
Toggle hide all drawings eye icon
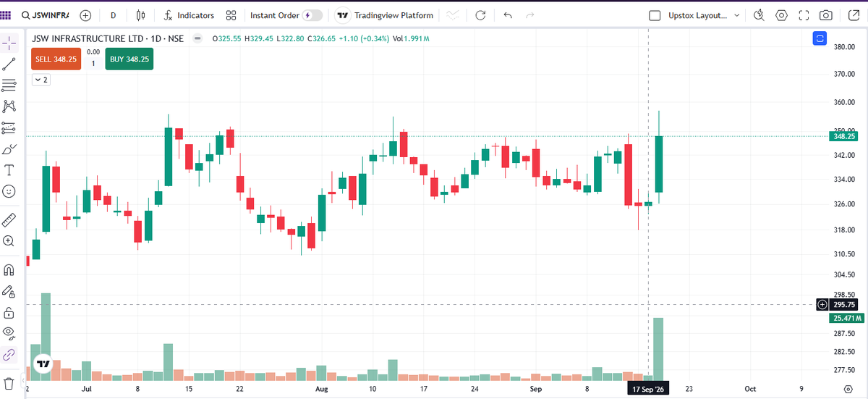9,334
